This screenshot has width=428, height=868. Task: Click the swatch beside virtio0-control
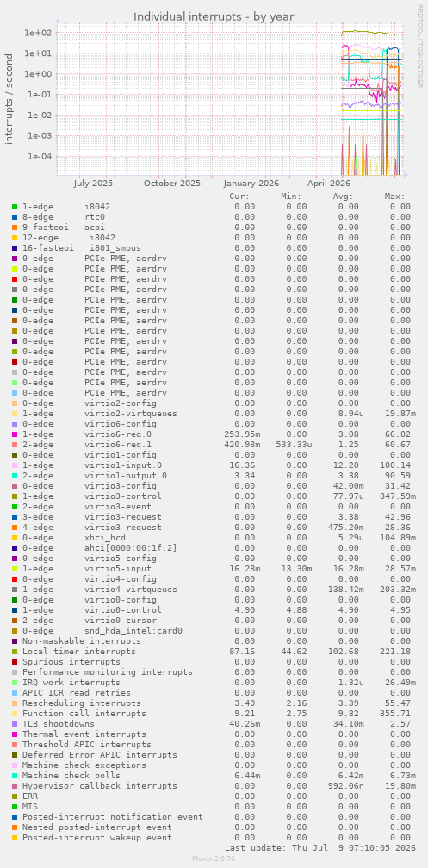click(x=15, y=610)
